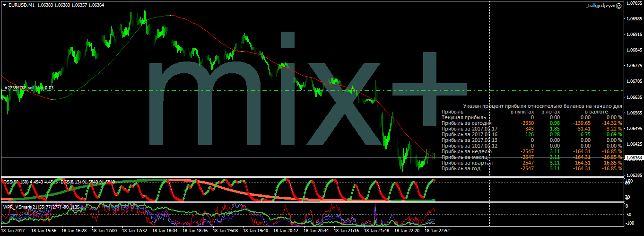Viewport: 644px width, 236px height.
Task: Click the 'Прибыль за месяц' row label
Action: (x=465, y=157)
